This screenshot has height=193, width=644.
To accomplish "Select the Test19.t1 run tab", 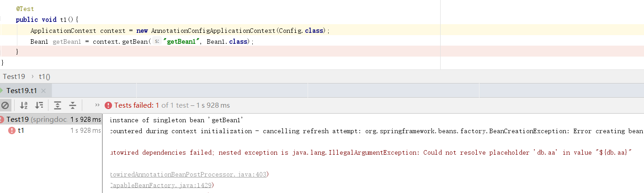I will (x=22, y=90).
